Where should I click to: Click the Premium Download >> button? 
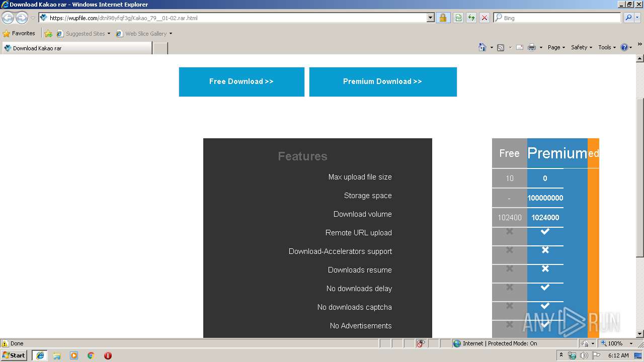pyautogui.click(x=383, y=81)
